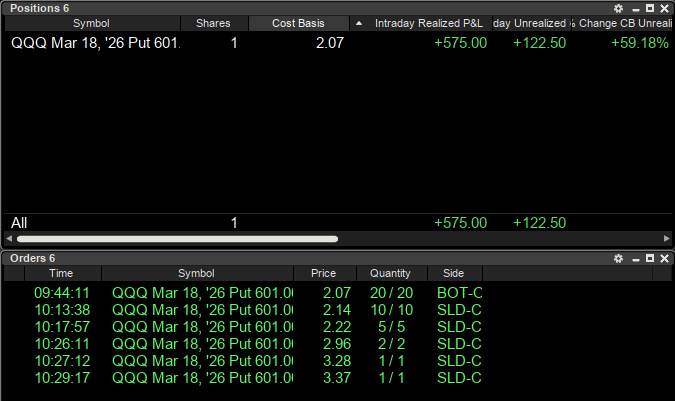The image size is (675, 401).
Task: Click Orders 6 panel title
Action: 33,258
